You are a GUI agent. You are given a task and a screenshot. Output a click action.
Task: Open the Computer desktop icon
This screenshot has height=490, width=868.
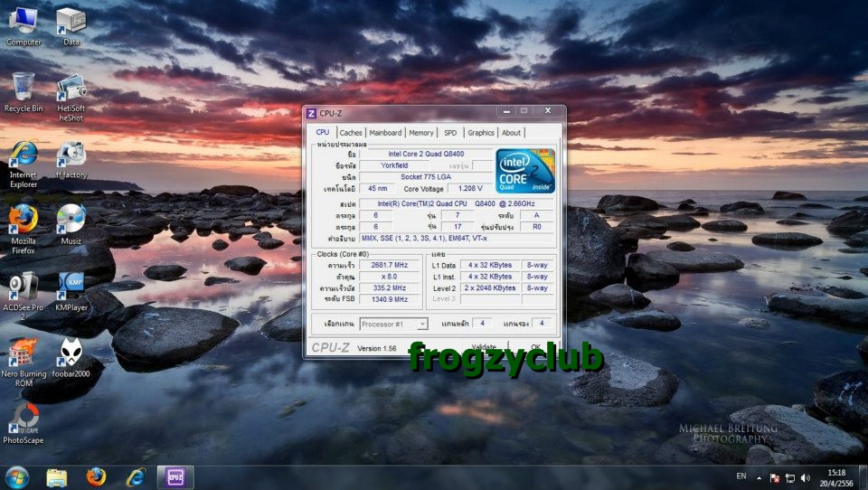(x=24, y=26)
